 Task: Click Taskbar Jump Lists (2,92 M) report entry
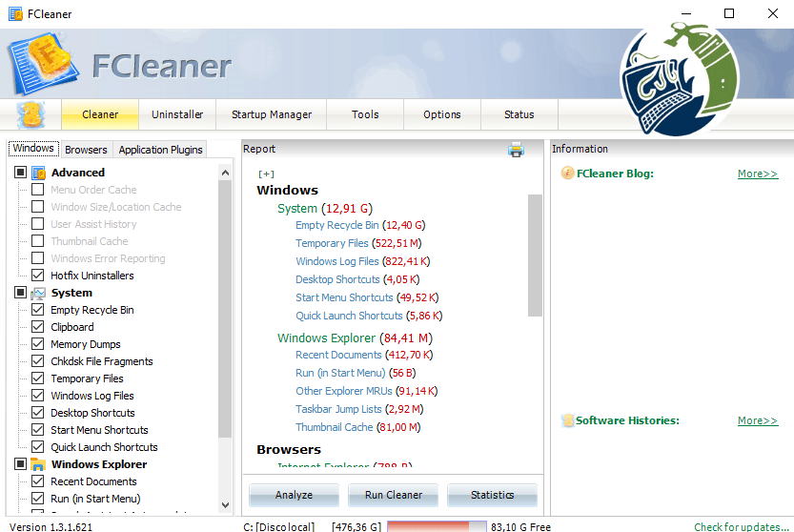(359, 409)
